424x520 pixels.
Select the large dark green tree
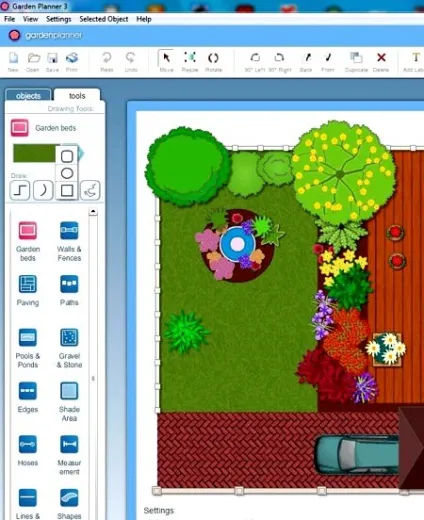[187, 166]
